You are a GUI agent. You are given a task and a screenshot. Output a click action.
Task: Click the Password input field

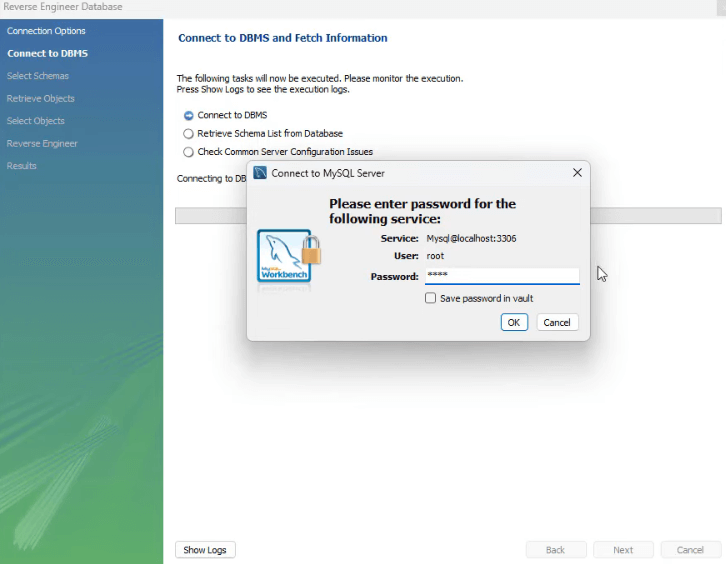[502, 276]
